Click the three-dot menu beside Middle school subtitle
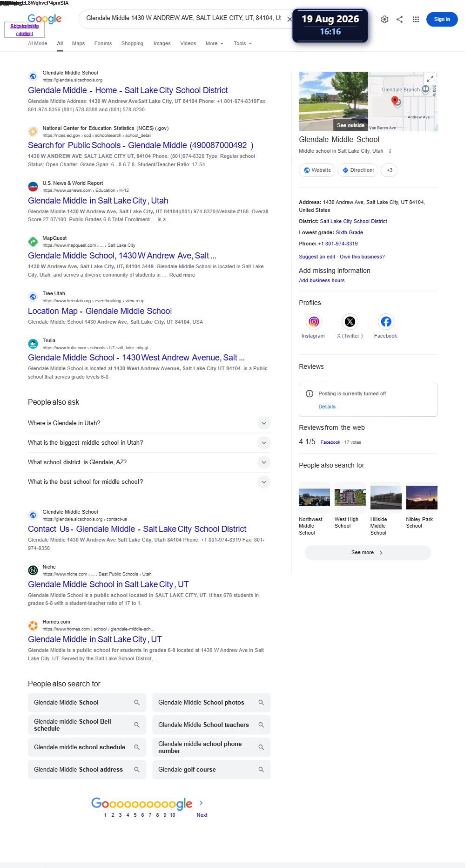This screenshot has height=868, width=471. (390, 151)
